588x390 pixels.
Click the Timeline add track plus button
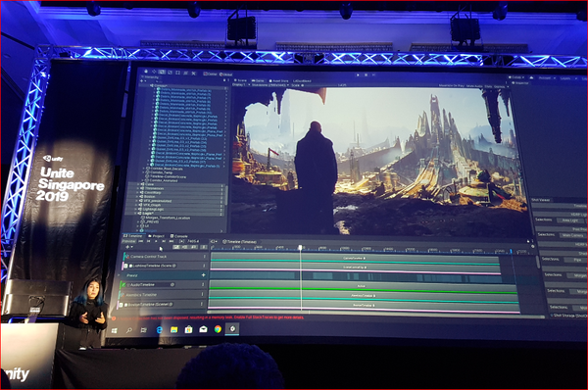tap(127, 247)
